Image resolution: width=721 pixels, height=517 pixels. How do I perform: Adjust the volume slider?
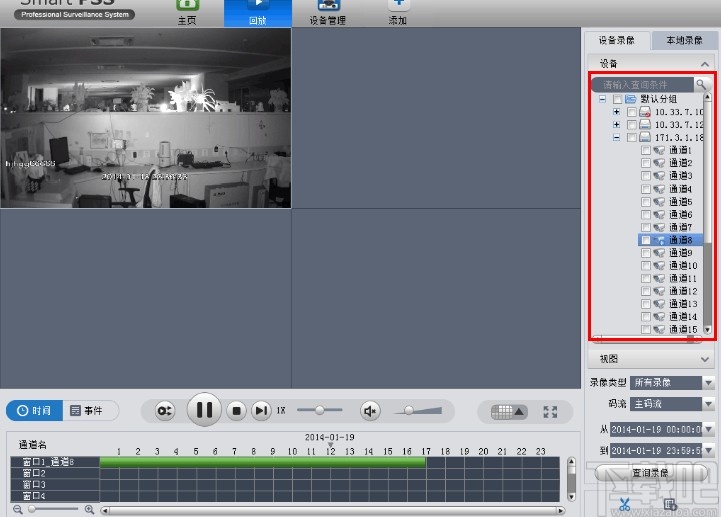(409, 410)
